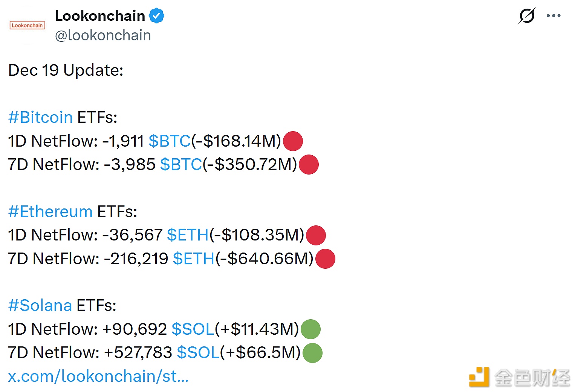Screen dimensions: 575x392
Task: Click the Lookonchain display name
Action: coord(100,16)
